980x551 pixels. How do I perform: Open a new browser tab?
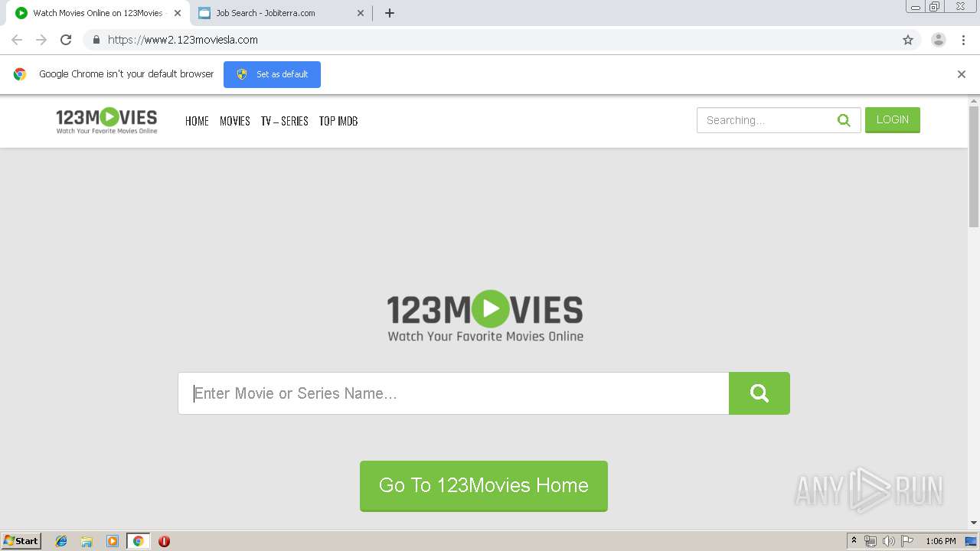point(389,13)
